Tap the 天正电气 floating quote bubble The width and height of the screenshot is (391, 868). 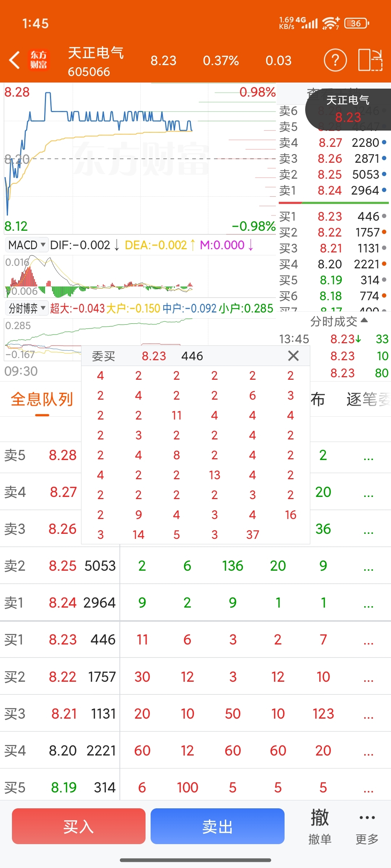point(348,109)
